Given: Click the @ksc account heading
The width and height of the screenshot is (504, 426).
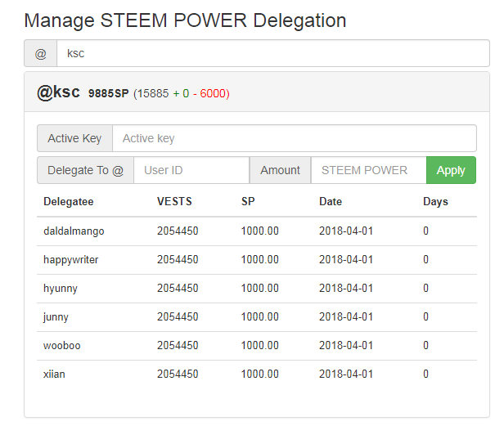Looking at the screenshot, I should pos(59,92).
